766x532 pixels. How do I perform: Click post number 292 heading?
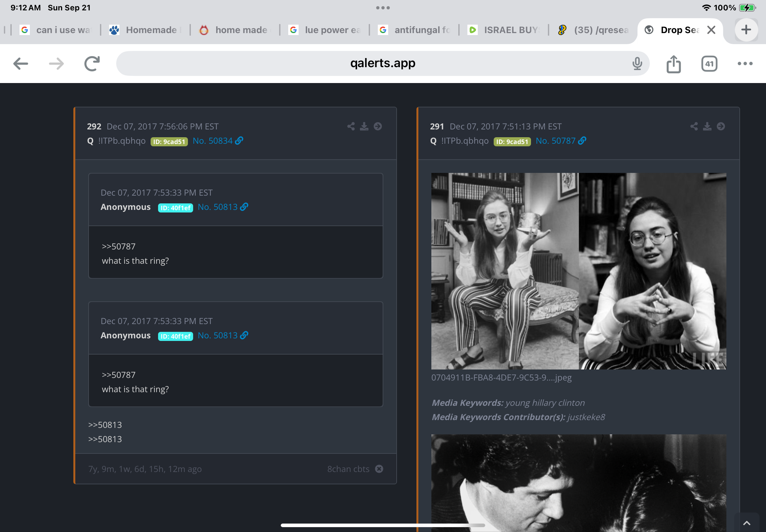(94, 126)
